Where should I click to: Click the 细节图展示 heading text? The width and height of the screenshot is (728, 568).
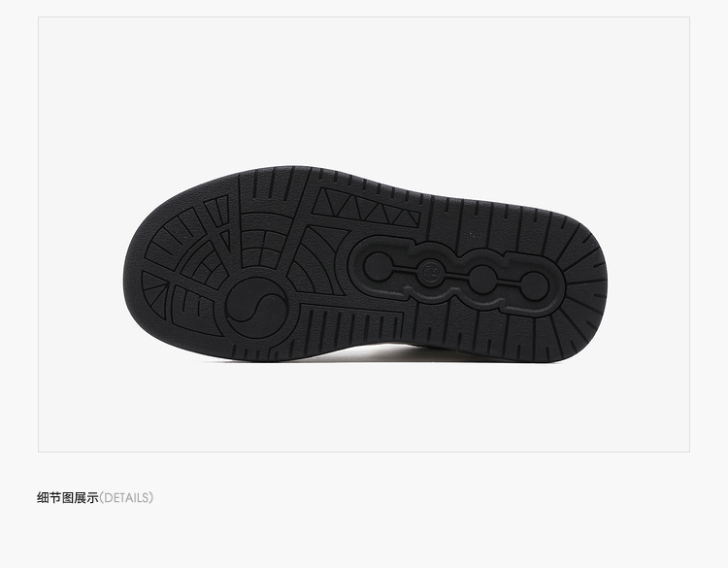tap(68, 498)
